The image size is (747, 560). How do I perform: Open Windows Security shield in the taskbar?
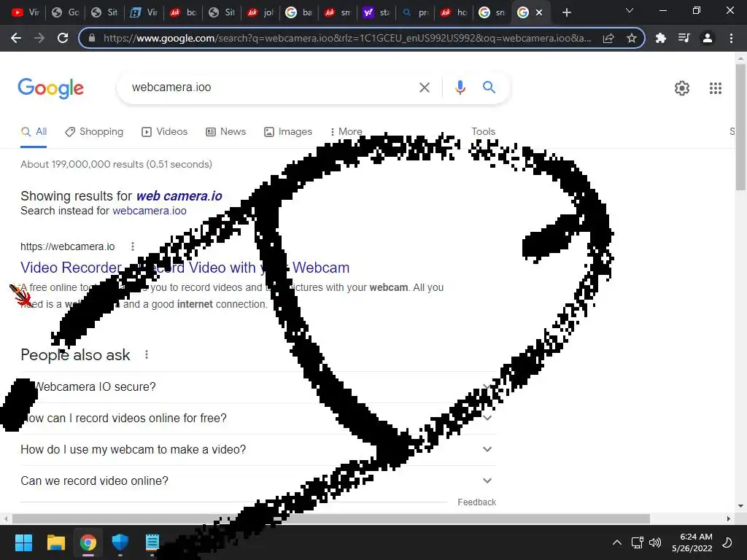click(120, 542)
